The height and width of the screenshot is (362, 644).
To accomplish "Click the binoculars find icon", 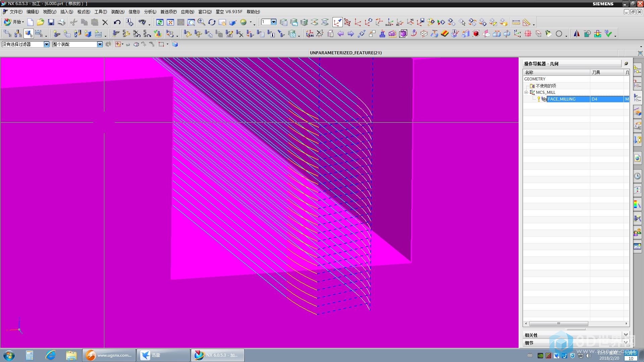I will tap(143, 22).
